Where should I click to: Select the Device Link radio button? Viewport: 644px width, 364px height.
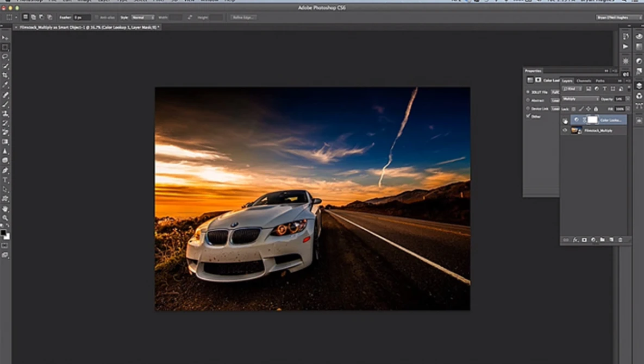(x=528, y=108)
